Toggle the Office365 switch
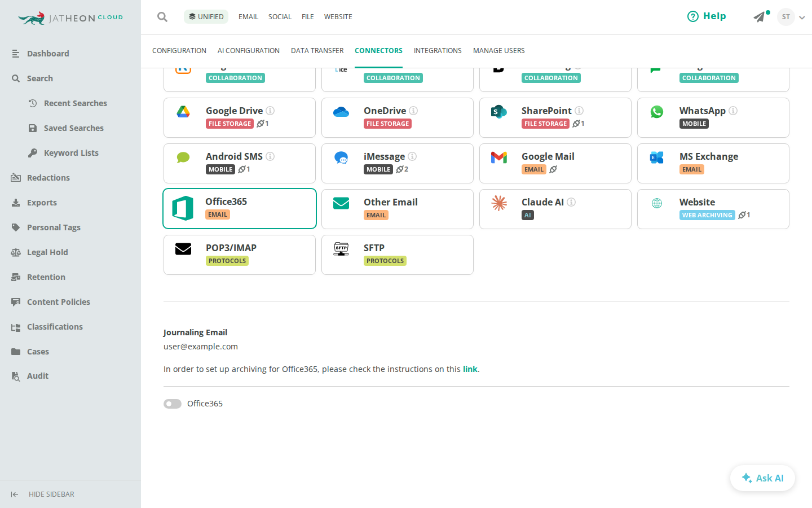This screenshot has height=508, width=812. coord(173,404)
